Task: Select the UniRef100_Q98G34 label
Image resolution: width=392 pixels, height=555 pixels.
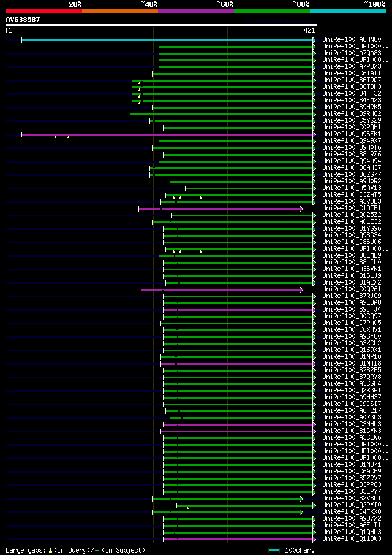Action: (352, 235)
